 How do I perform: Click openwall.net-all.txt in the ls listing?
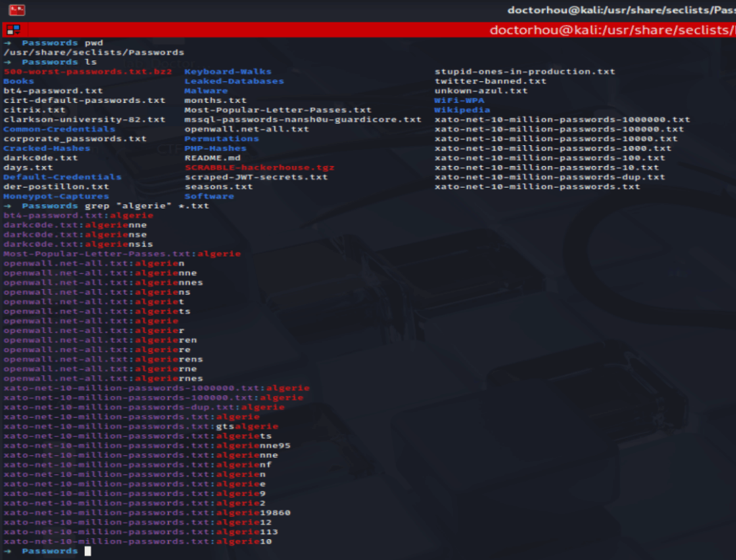247,129
